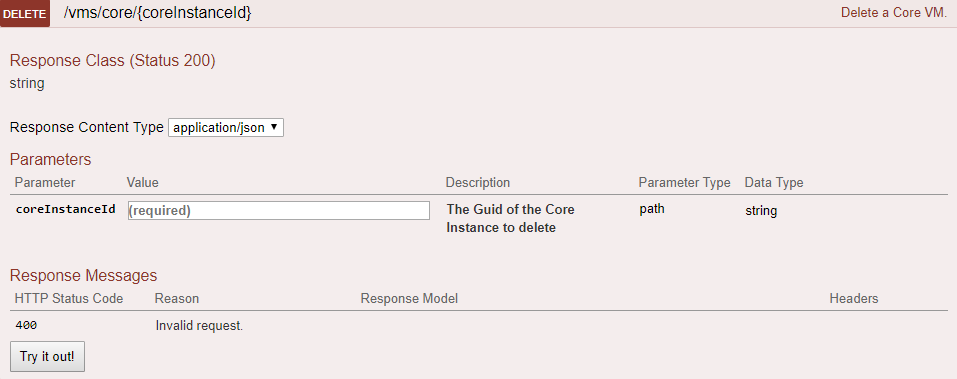
Task: Click the 'path' parameter type value
Action: pyautogui.click(x=652, y=209)
